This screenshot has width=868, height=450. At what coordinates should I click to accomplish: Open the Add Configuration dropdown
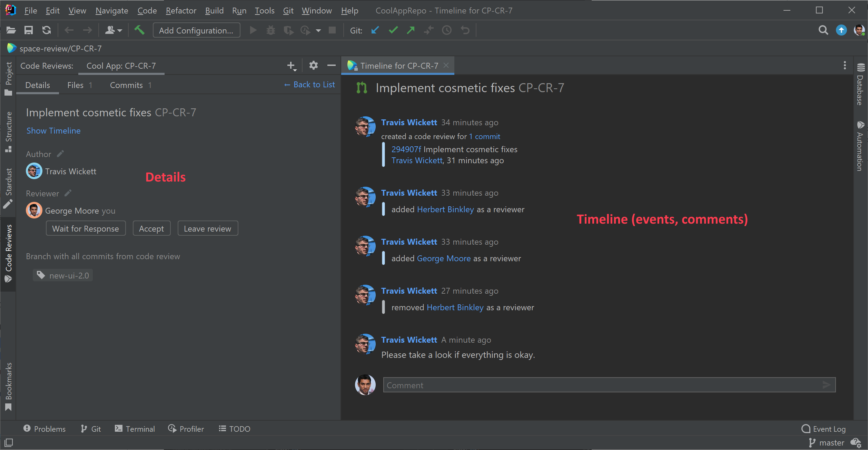pyautogui.click(x=196, y=30)
